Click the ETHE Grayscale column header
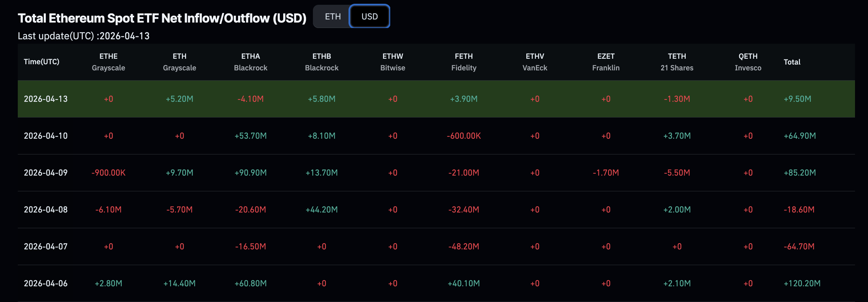This screenshot has height=302, width=868. pos(108,62)
